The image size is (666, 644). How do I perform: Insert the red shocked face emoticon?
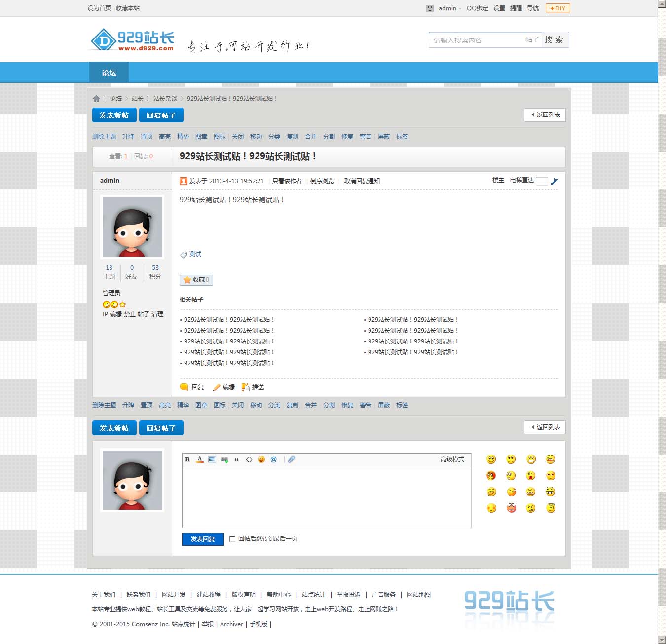tap(511, 508)
